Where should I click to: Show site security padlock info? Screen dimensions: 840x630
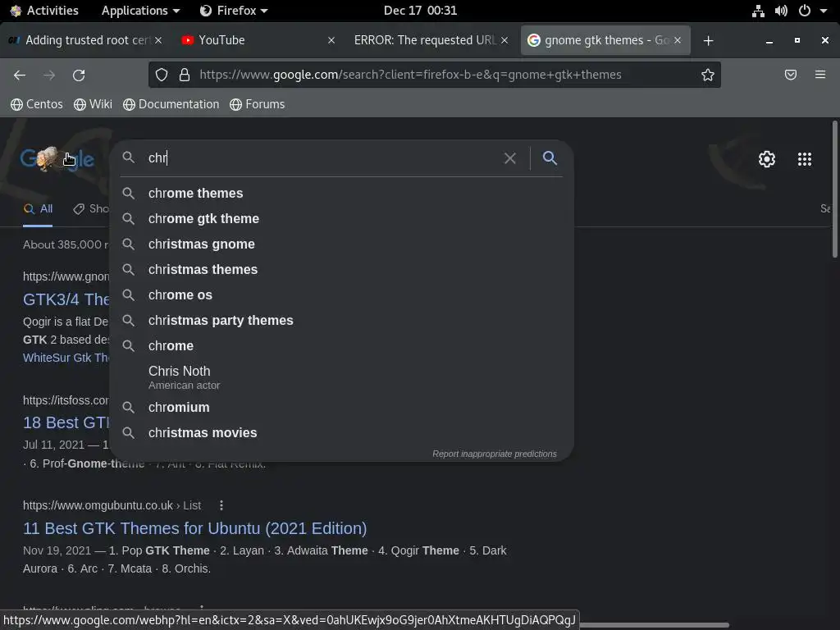(185, 75)
